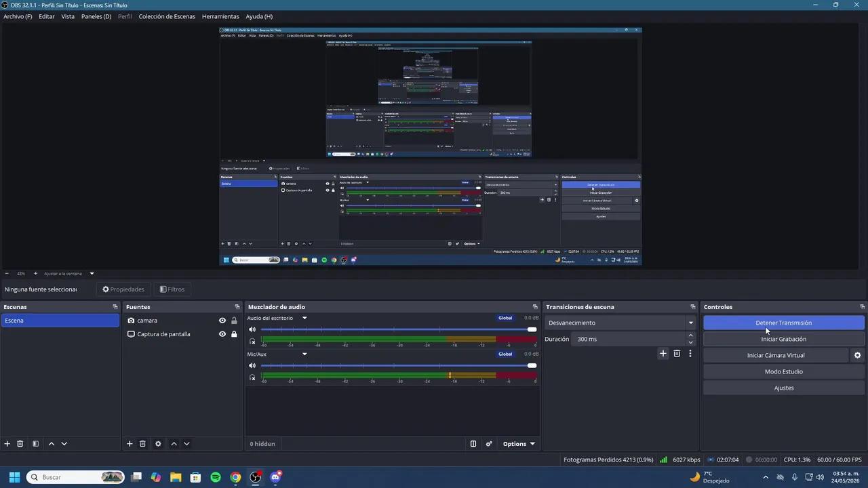The width and height of the screenshot is (868, 488).
Task: Open virtual camera settings gear
Action: tap(857, 355)
